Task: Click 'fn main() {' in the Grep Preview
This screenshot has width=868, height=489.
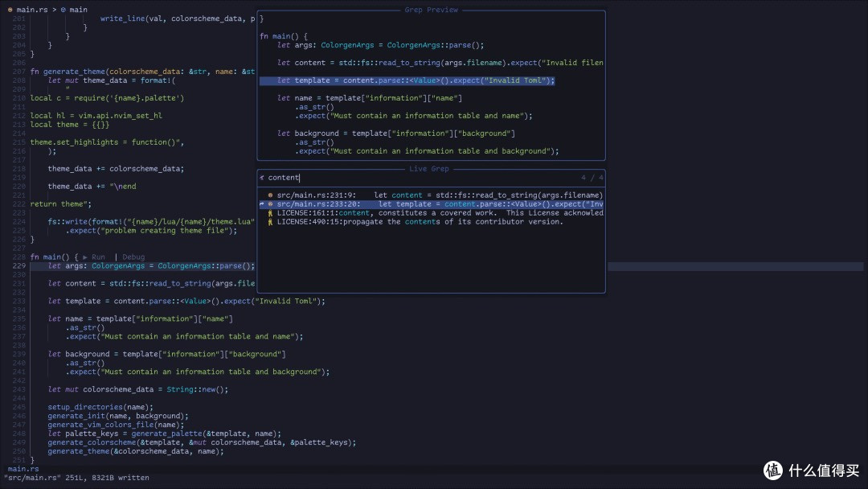Action: [284, 36]
